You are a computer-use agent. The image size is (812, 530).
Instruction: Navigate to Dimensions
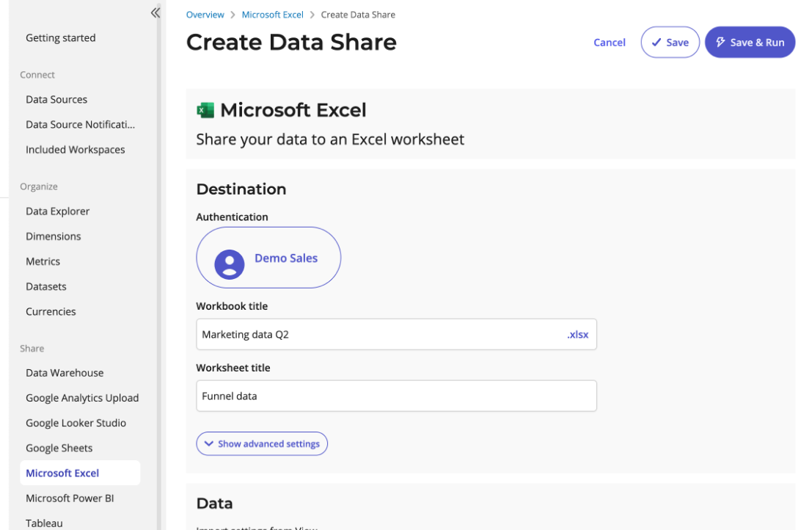[54, 236]
